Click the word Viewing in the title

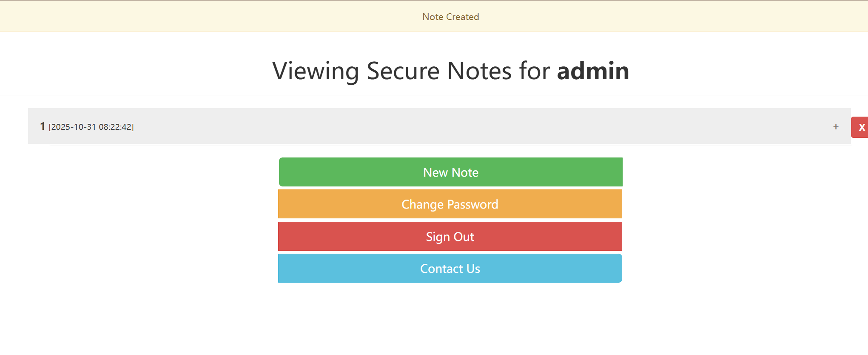coord(316,71)
